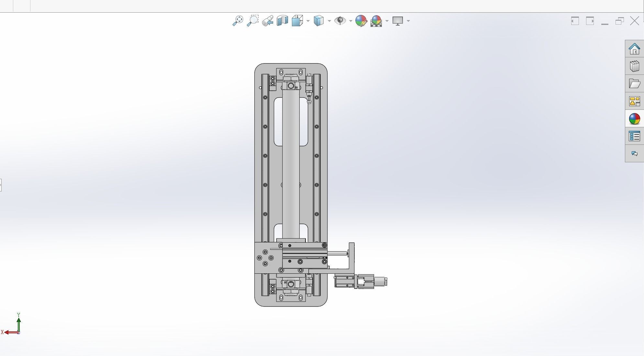The width and height of the screenshot is (644, 356).
Task: Toggle the Hide/Show Items eye icon
Action: tap(340, 21)
